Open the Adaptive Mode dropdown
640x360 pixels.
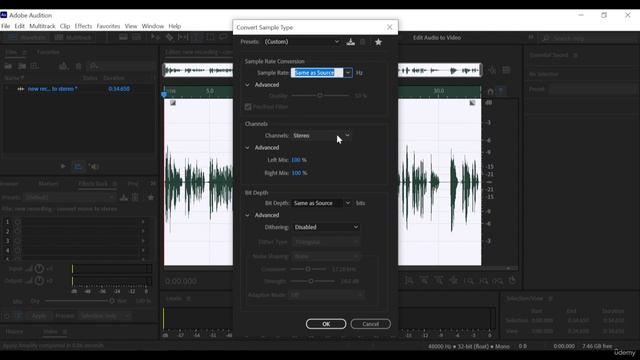(x=326, y=295)
